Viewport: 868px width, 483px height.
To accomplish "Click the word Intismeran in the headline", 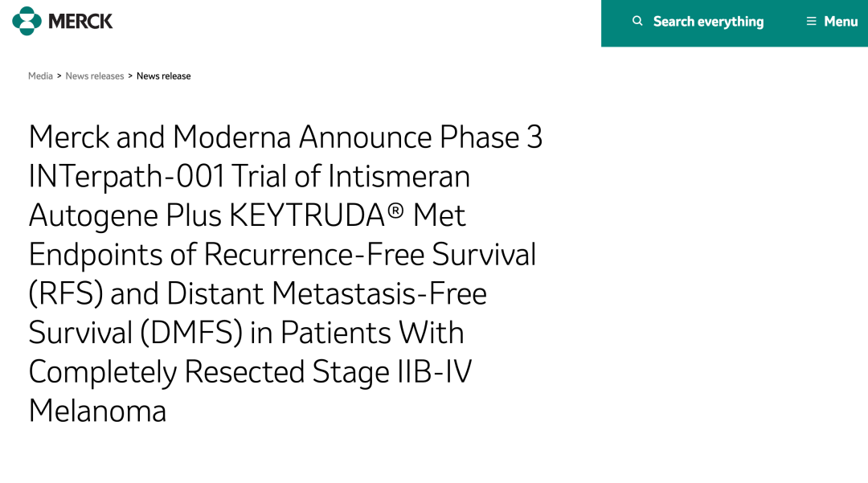I will (x=399, y=177).
